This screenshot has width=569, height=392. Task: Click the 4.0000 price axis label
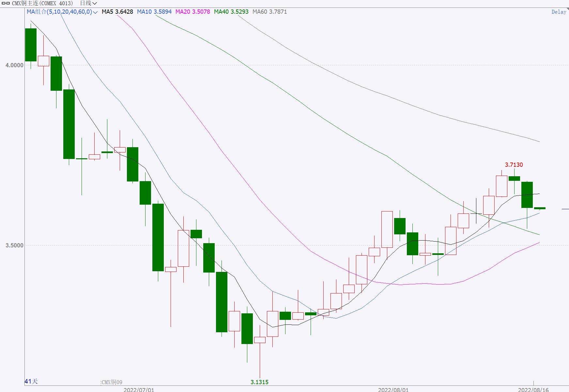(x=15, y=65)
